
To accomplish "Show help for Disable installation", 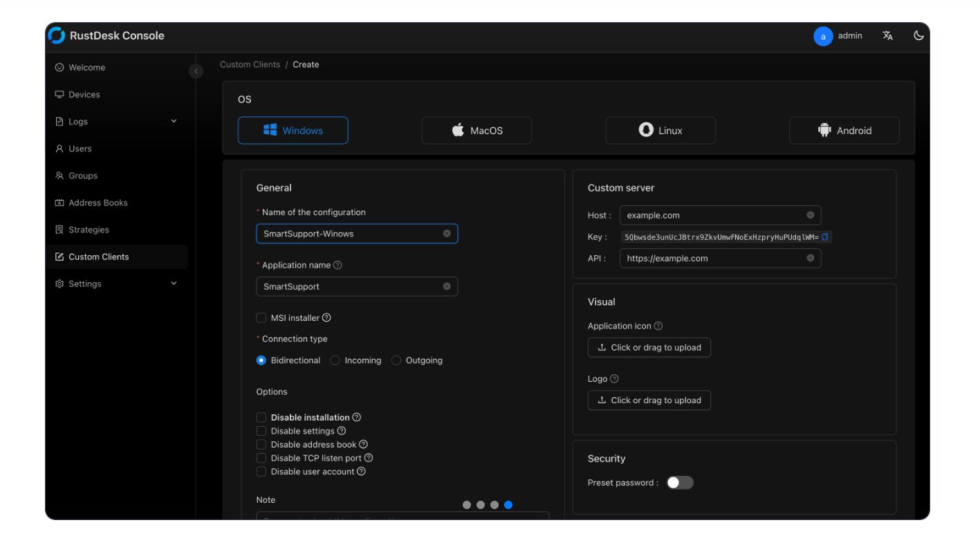I will 357,418.
